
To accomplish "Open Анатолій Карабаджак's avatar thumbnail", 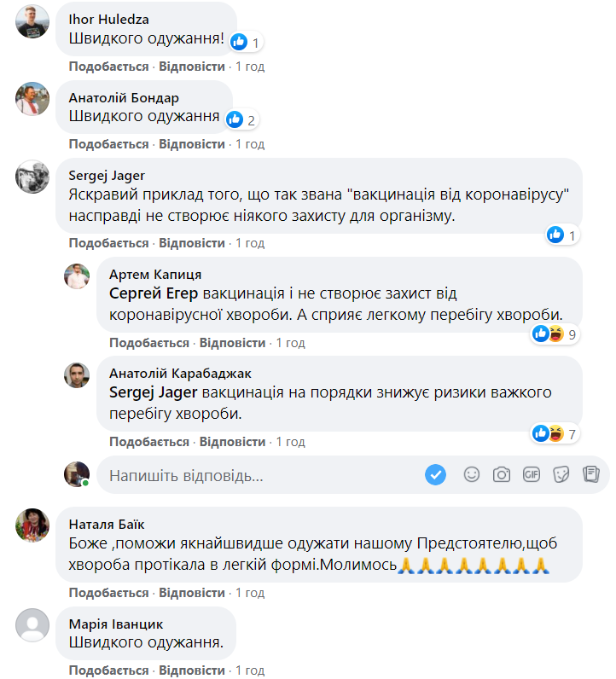I will (77, 375).
